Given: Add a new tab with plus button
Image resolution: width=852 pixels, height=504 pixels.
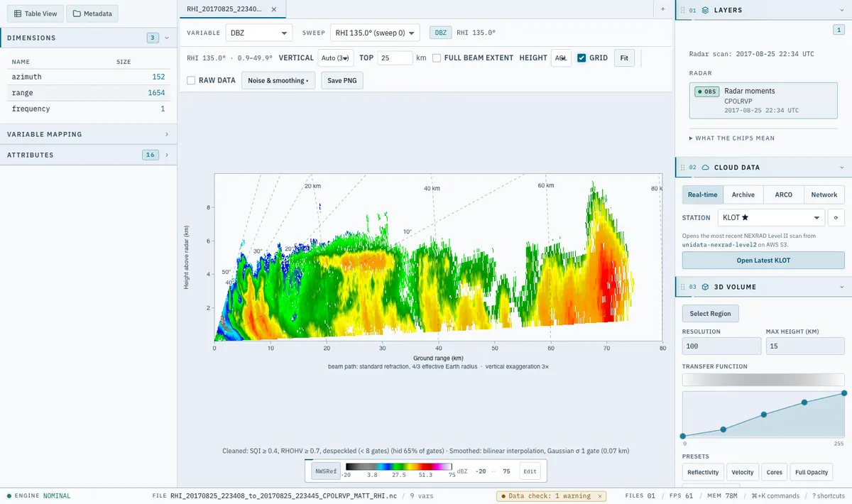Looking at the screenshot, I should pos(662,9).
